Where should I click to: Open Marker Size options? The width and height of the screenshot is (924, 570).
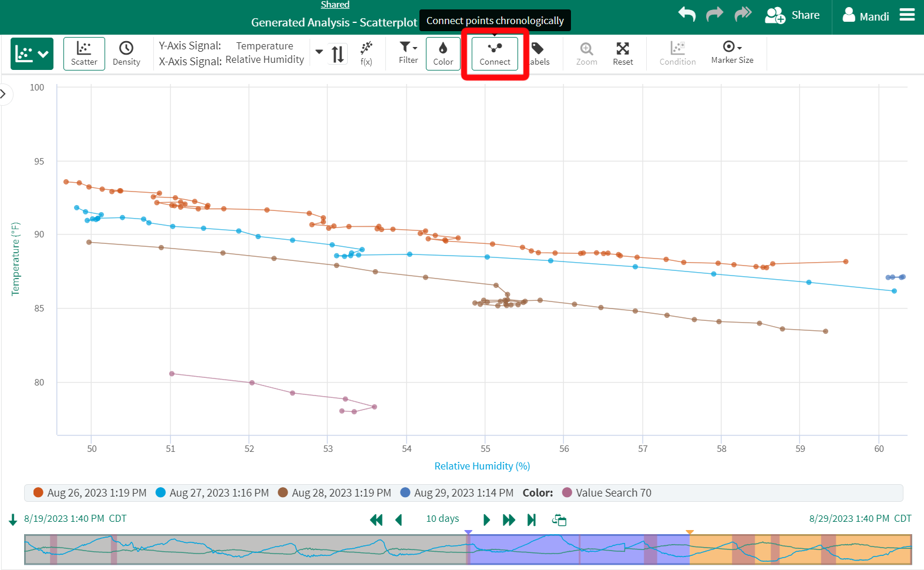(x=732, y=53)
